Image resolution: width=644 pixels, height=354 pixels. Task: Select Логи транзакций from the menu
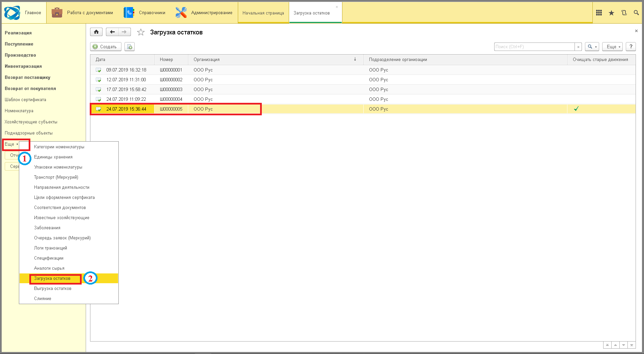coord(69,248)
